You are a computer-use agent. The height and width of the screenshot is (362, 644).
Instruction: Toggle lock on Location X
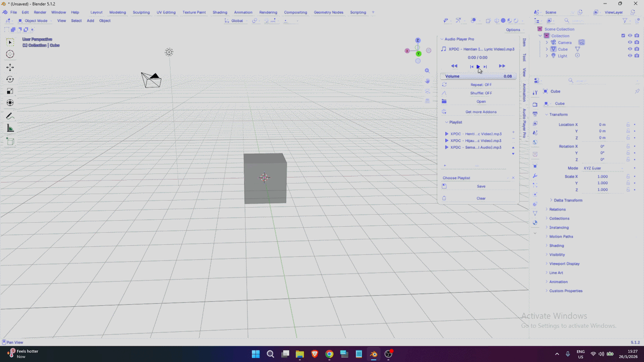point(628,125)
